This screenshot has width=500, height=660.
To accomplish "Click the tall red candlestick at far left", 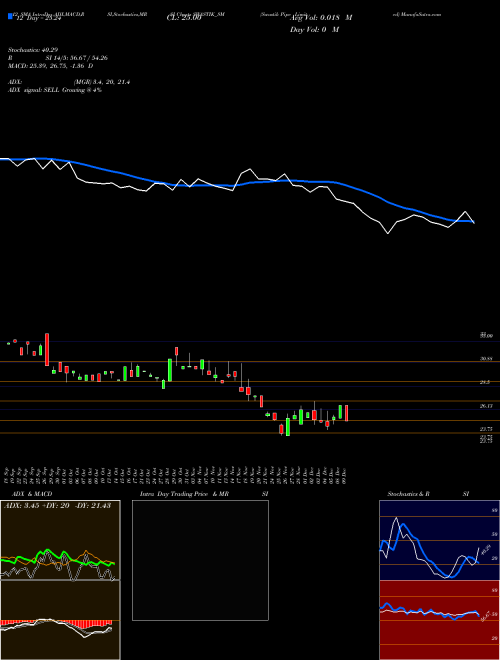I will tap(47, 349).
